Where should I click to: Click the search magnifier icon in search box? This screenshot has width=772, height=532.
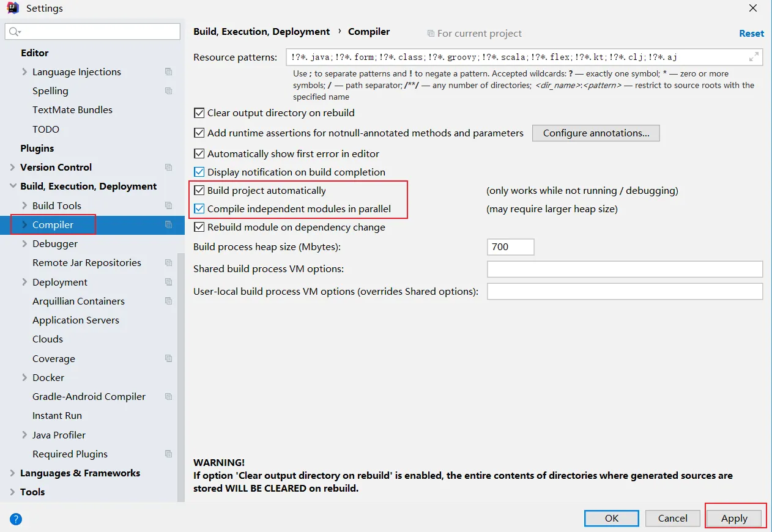pos(15,32)
